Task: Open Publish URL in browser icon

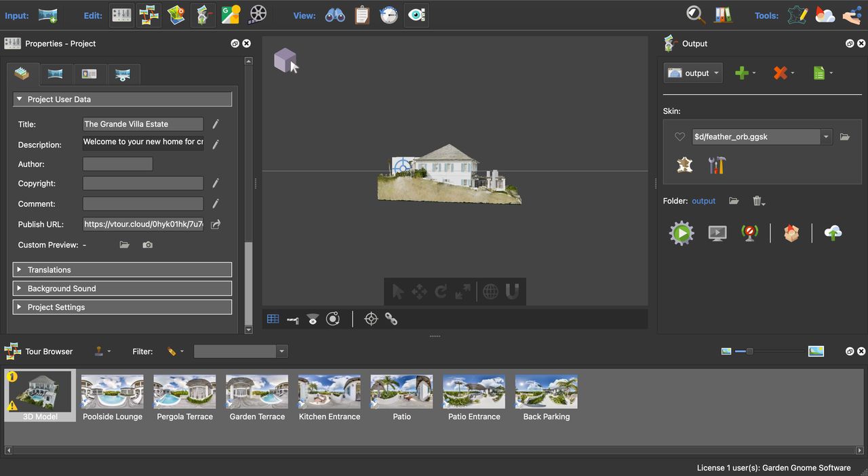Action: 216,224
